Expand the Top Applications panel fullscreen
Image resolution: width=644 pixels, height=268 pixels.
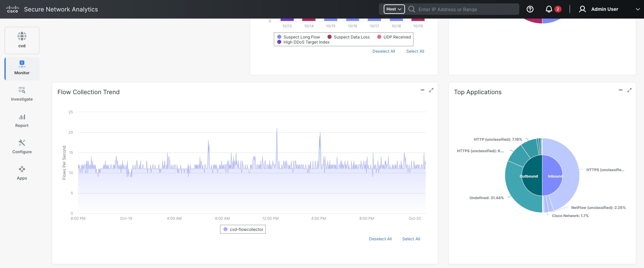629,90
